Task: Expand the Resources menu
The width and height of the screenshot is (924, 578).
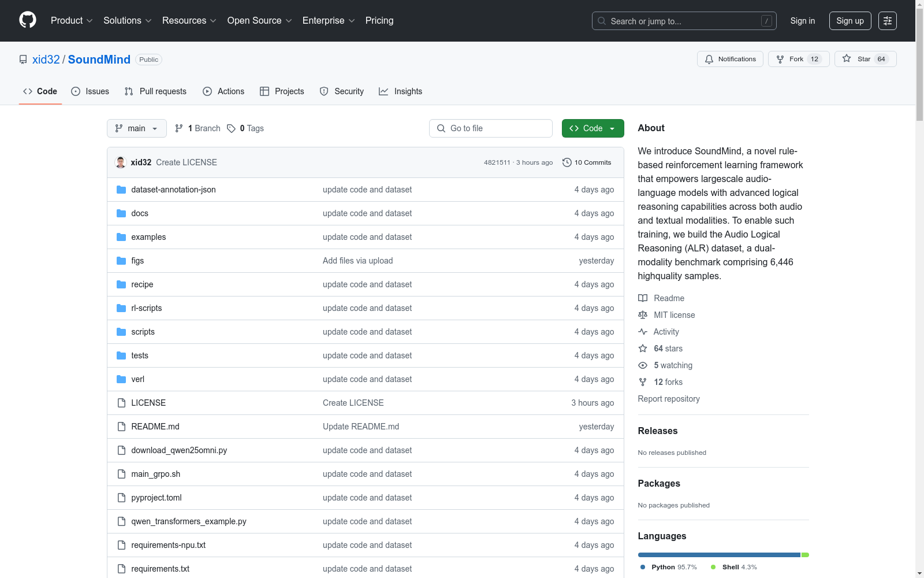Action: (189, 21)
